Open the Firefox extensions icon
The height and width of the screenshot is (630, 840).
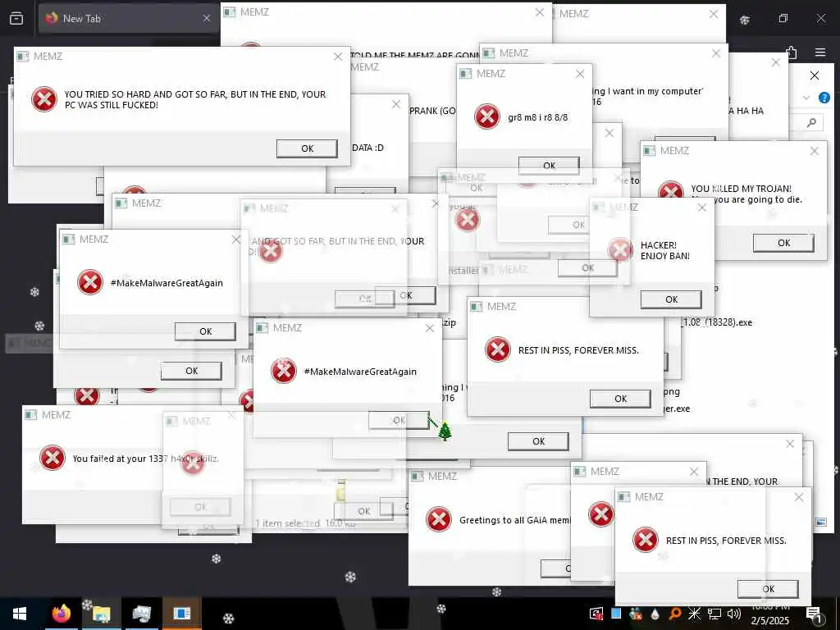(x=792, y=52)
